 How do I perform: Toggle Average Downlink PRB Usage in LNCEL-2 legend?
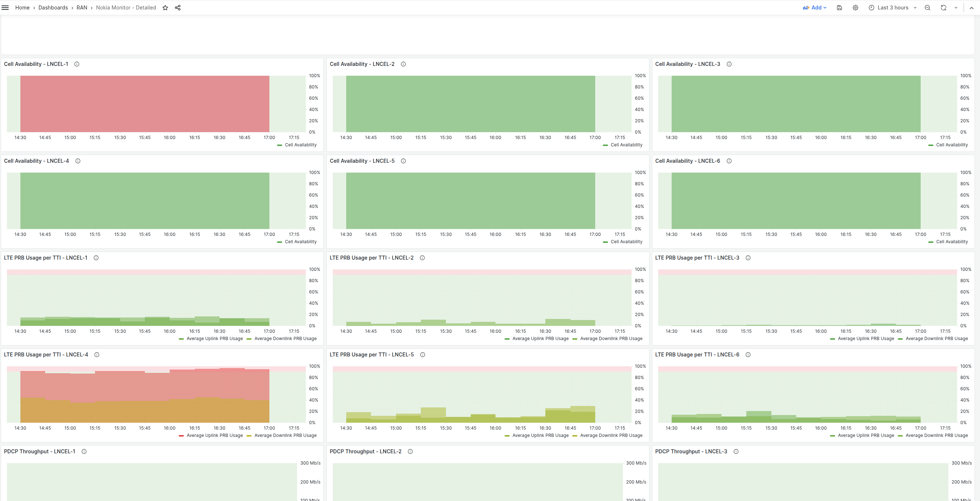coord(611,339)
